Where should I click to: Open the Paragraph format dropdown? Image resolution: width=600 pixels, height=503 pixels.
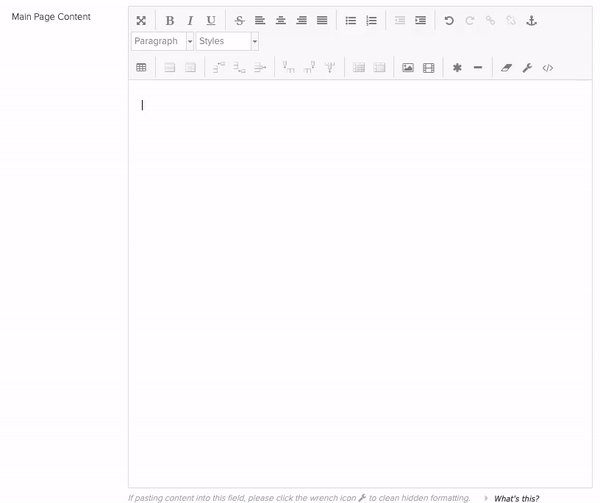pos(162,41)
